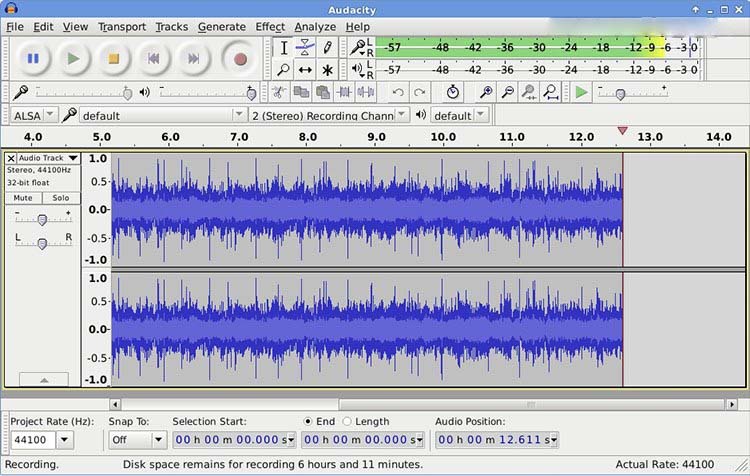750x476 pixels.
Task: Open the Generate menu
Action: tap(222, 27)
